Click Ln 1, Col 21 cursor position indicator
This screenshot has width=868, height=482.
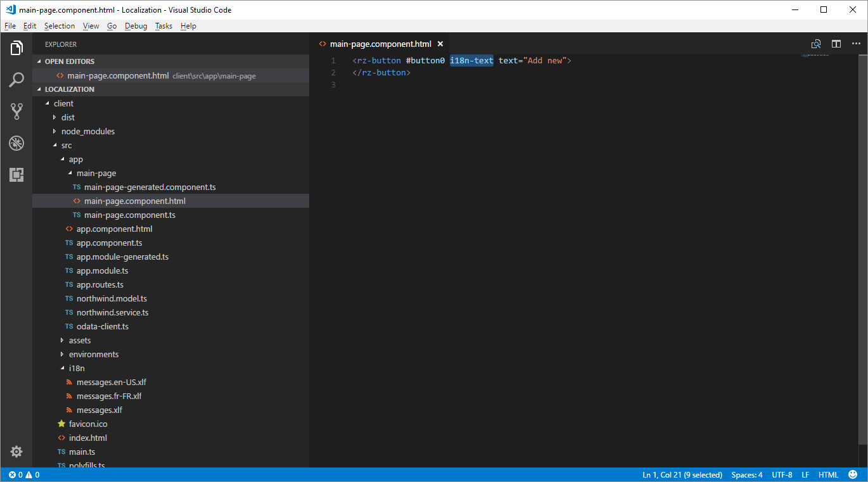click(682, 474)
